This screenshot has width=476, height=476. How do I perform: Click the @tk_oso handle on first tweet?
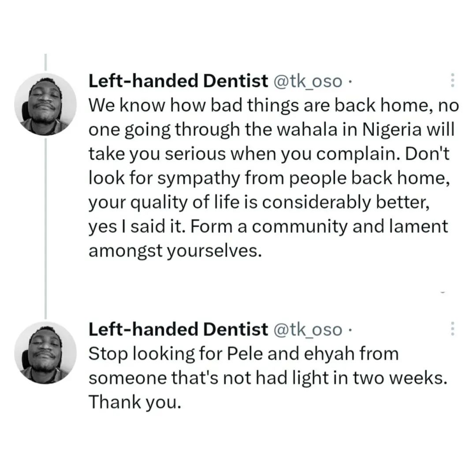(x=308, y=81)
